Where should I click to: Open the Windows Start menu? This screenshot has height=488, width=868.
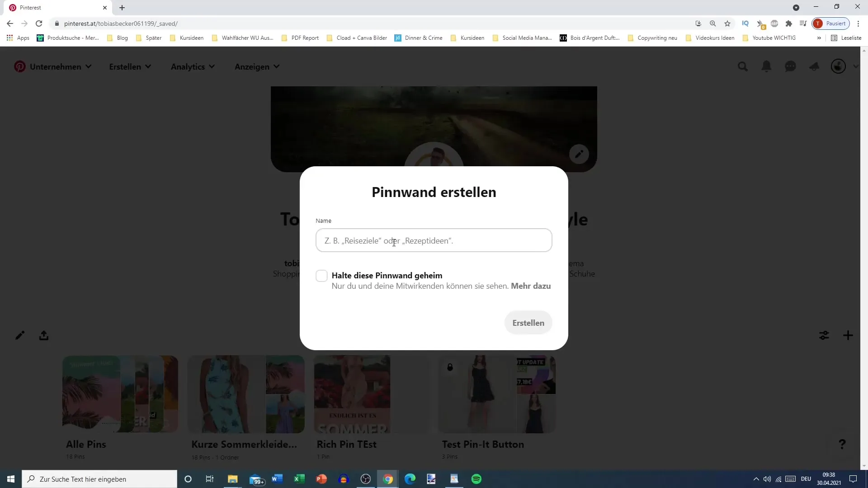11,479
